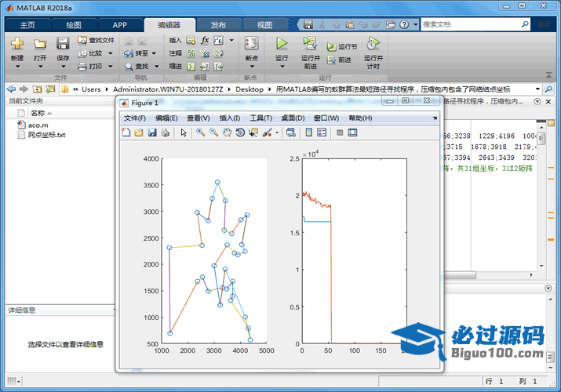Viewport: 561px width, 392px height.
Task: Click the New (新建) file icon
Action: [17, 43]
